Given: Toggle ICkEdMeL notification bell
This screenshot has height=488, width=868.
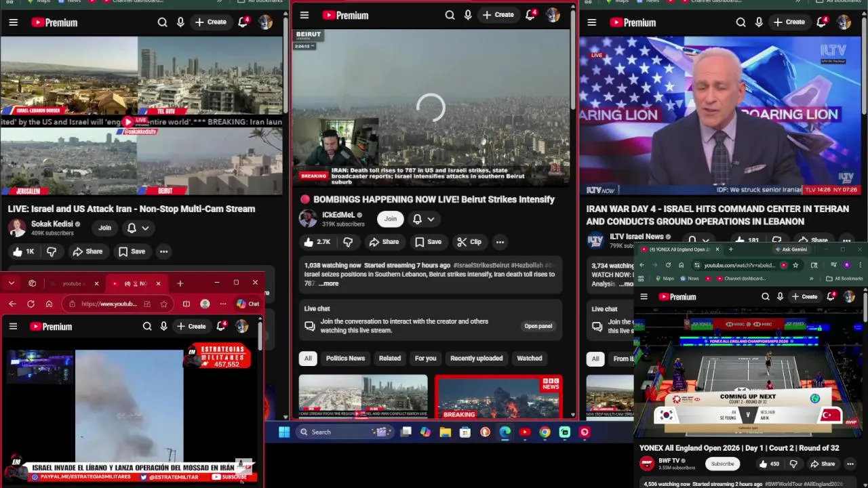Looking at the screenshot, I should click(x=418, y=219).
